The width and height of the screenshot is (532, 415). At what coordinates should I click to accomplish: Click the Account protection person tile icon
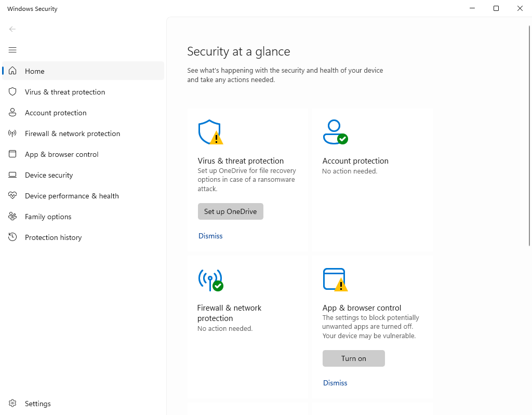335,132
